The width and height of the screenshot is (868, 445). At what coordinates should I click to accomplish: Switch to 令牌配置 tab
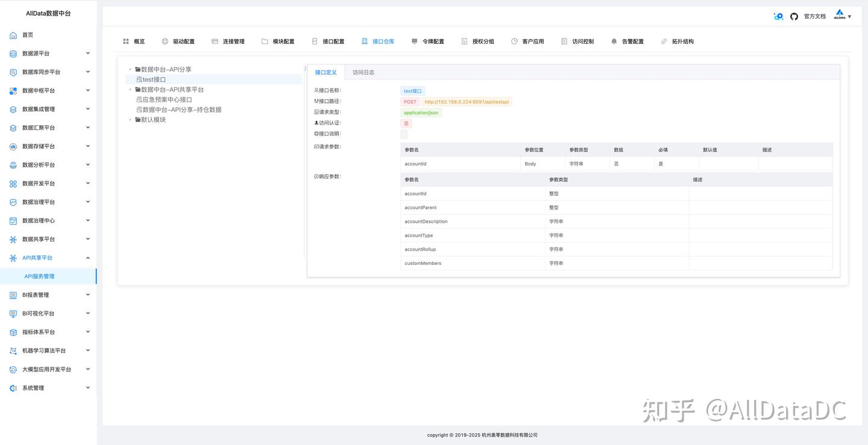[x=427, y=42]
